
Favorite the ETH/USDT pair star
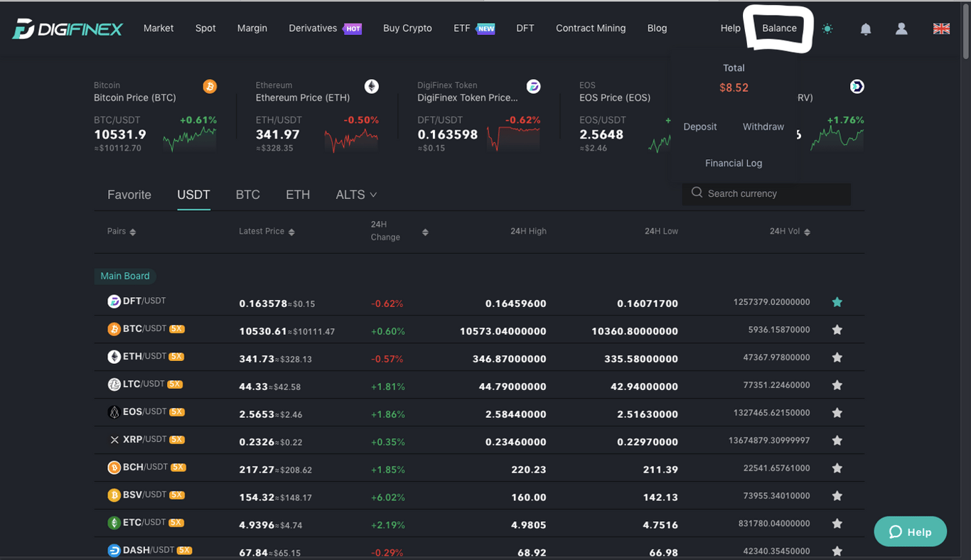pos(837,357)
